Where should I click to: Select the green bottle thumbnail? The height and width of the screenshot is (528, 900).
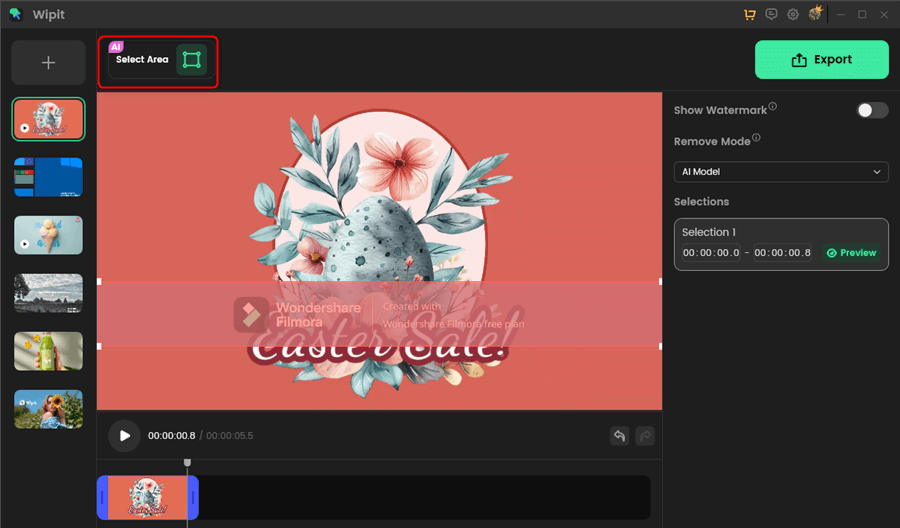48,351
